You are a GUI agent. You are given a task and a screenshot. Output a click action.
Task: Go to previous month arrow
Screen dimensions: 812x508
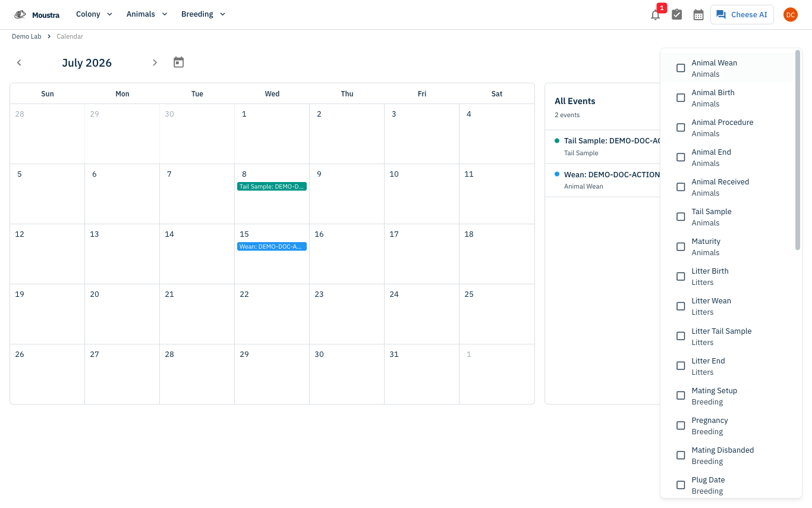(19, 62)
